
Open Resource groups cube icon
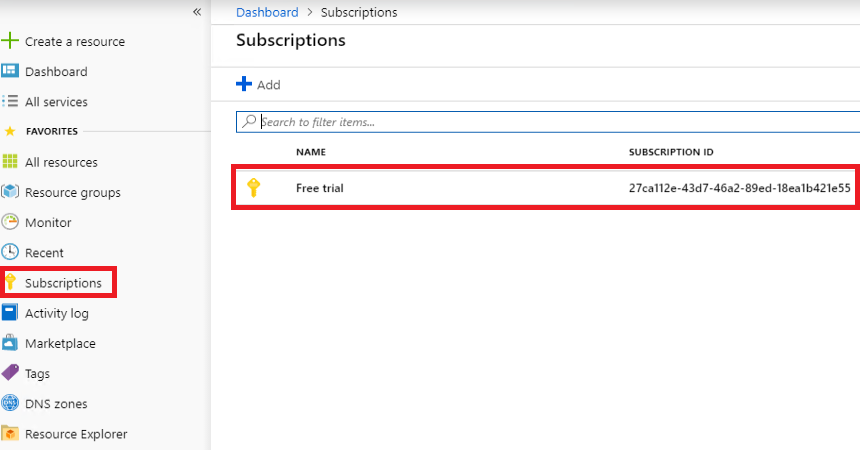click(10, 192)
